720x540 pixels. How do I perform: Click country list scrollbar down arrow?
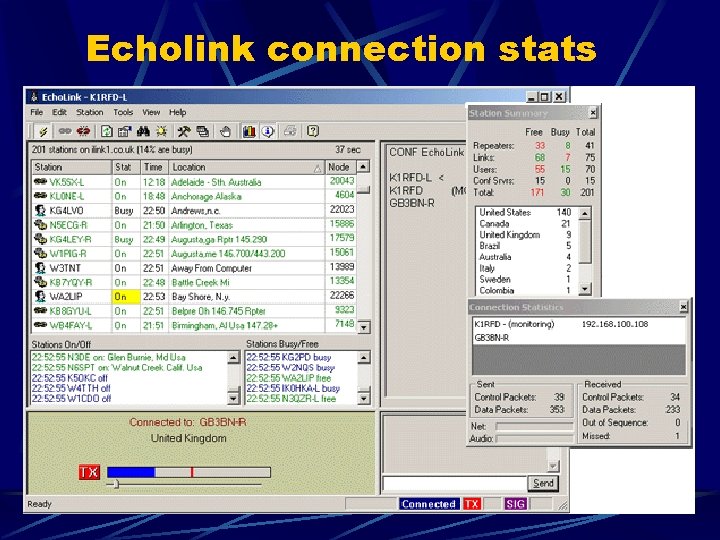[585, 289]
